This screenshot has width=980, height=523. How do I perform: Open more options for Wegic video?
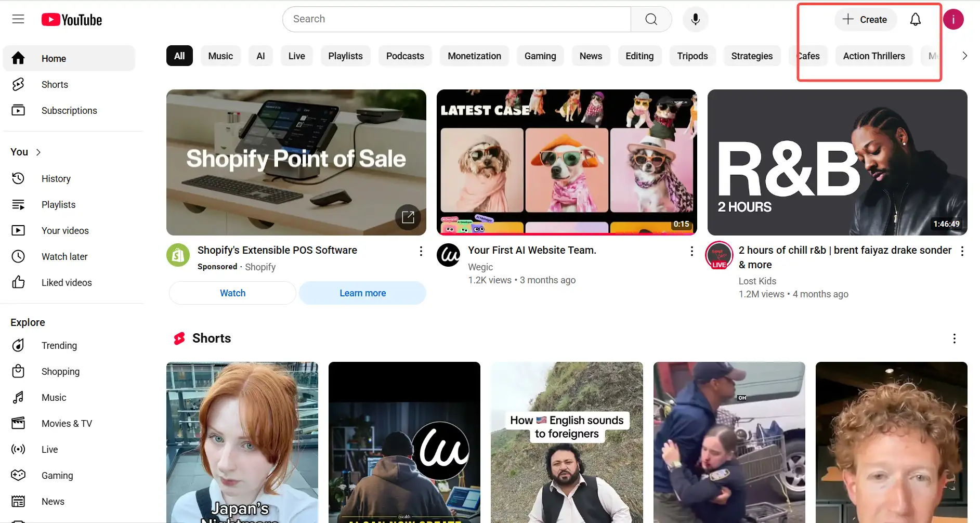pos(691,251)
